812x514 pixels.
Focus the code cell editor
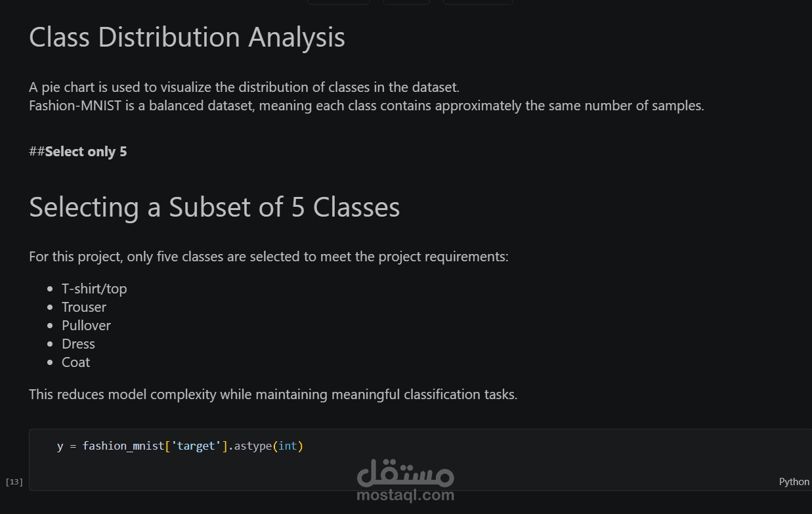tap(459, 460)
